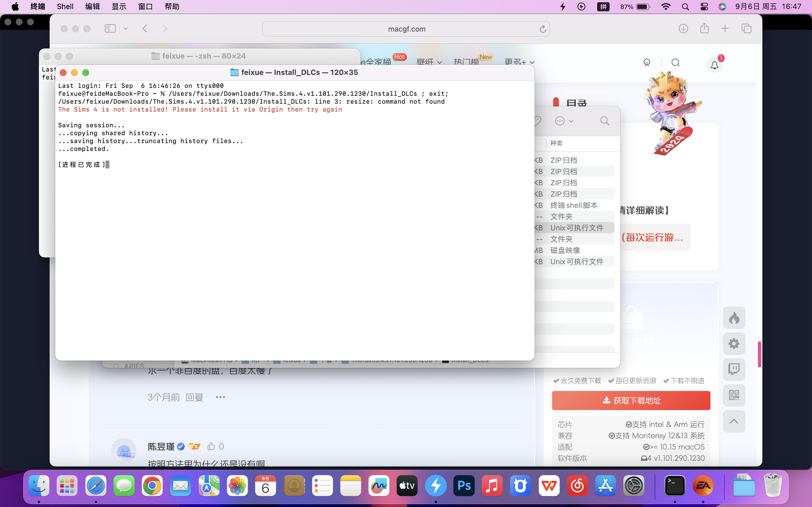Launch Photoshop from the Dock
This screenshot has height=507, width=812.
(464, 486)
